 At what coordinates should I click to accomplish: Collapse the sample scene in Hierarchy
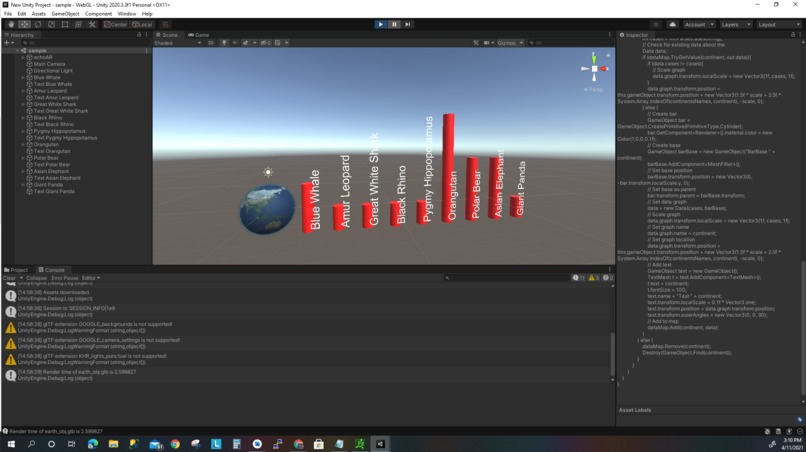(x=17, y=51)
